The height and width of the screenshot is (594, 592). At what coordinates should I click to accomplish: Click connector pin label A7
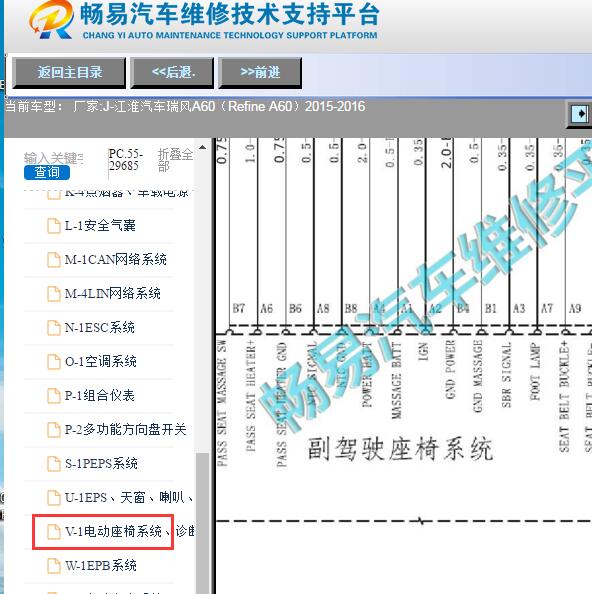click(547, 309)
